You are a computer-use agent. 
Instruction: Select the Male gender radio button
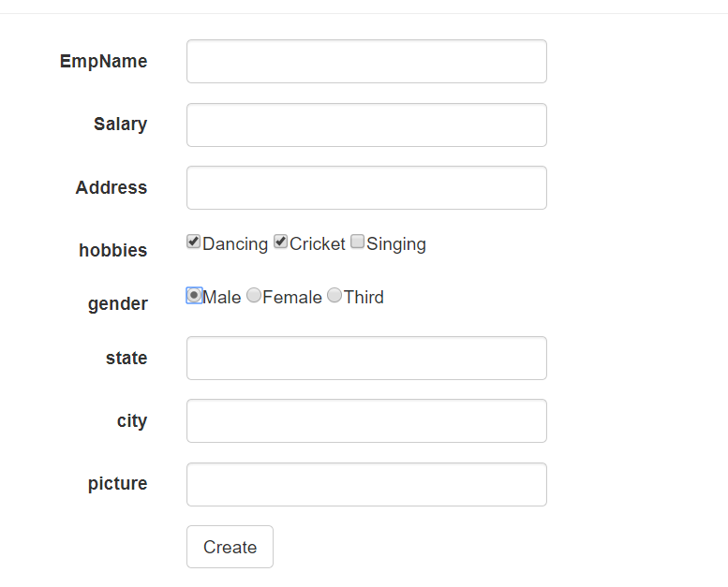pyautogui.click(x=194, y=296)
